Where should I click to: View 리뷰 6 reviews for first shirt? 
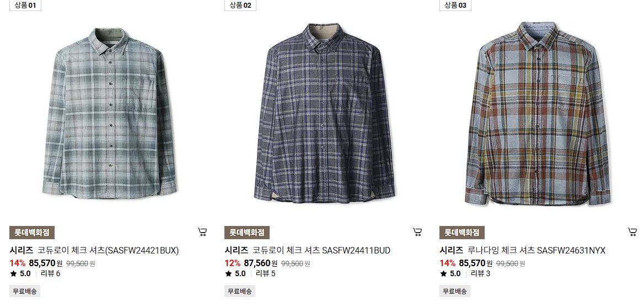tap(50, 273)
